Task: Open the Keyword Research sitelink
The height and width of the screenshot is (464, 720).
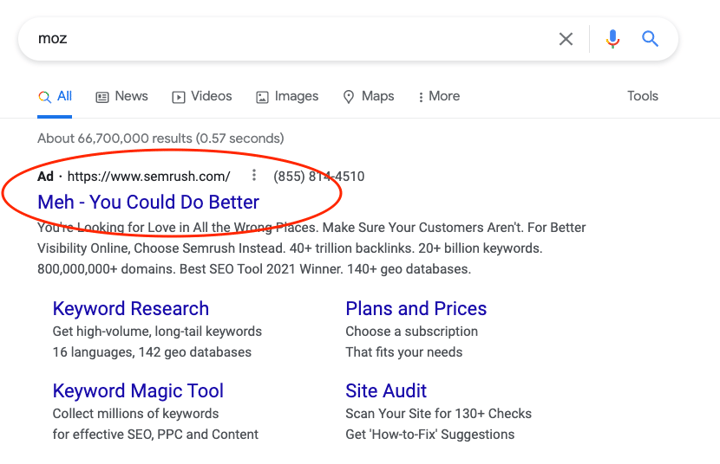Action: click(x=131, y=309)
